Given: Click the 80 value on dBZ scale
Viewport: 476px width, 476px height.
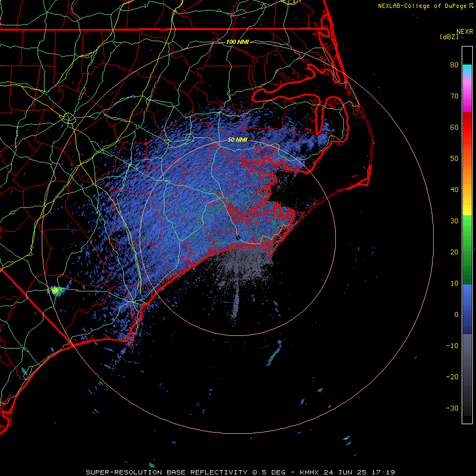Looking at the screenshot, I should 454,65.
